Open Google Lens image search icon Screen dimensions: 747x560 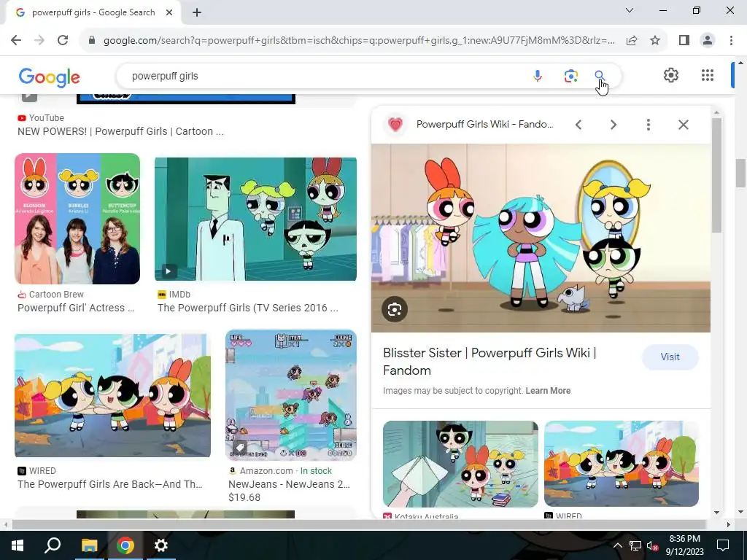click(x=570, y=76)
